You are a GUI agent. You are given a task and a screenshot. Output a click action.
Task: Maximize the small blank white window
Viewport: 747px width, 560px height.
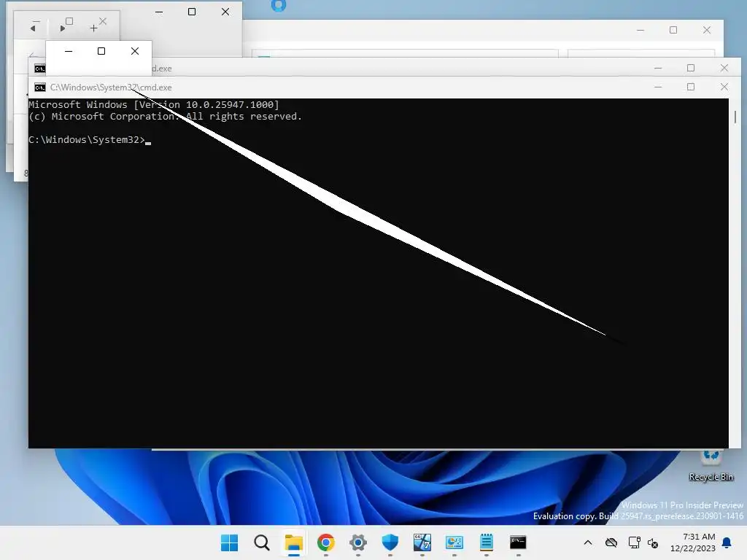tap(101, 51)
